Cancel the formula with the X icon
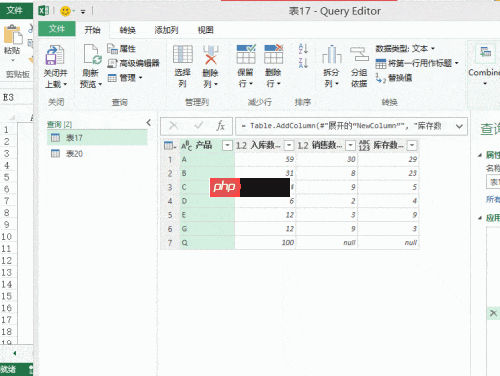This screenshot has width=500, height=376. (x=173, y=126)
